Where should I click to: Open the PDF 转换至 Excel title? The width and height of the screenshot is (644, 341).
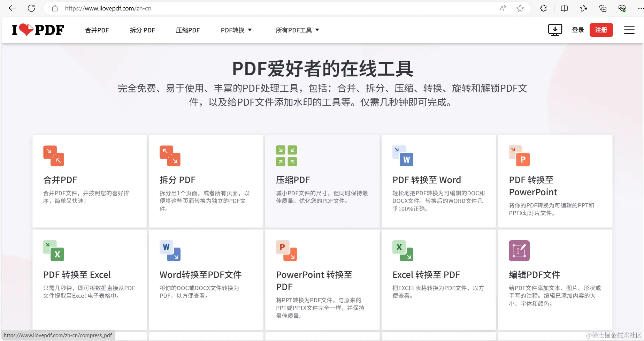pos(77,275)
